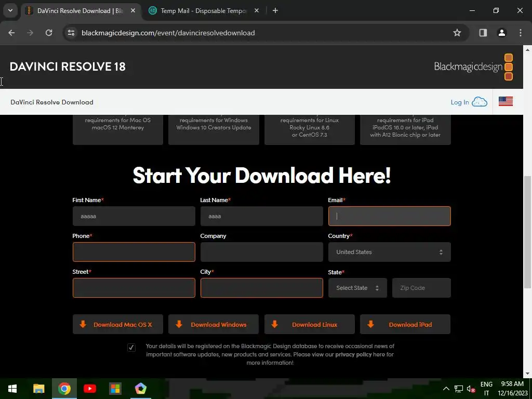Click the Phone input field
Screen dimensions: 532x399
[134, 252]
